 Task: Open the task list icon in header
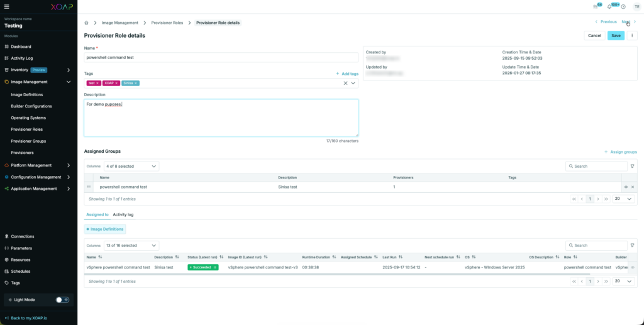click(x=596, y=6)
